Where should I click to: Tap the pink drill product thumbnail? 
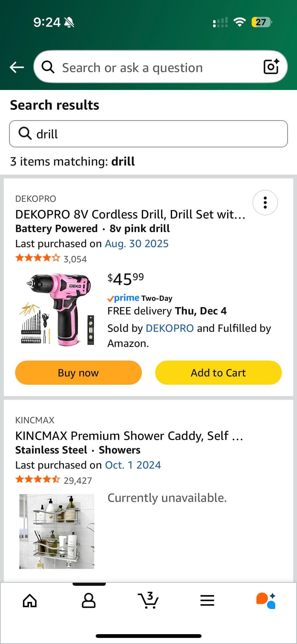[57, 310]
